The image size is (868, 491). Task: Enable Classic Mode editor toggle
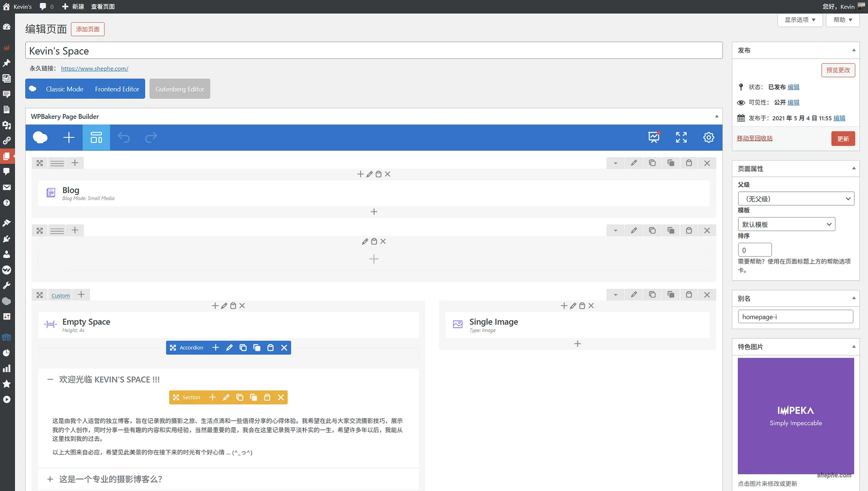point(64,89)
